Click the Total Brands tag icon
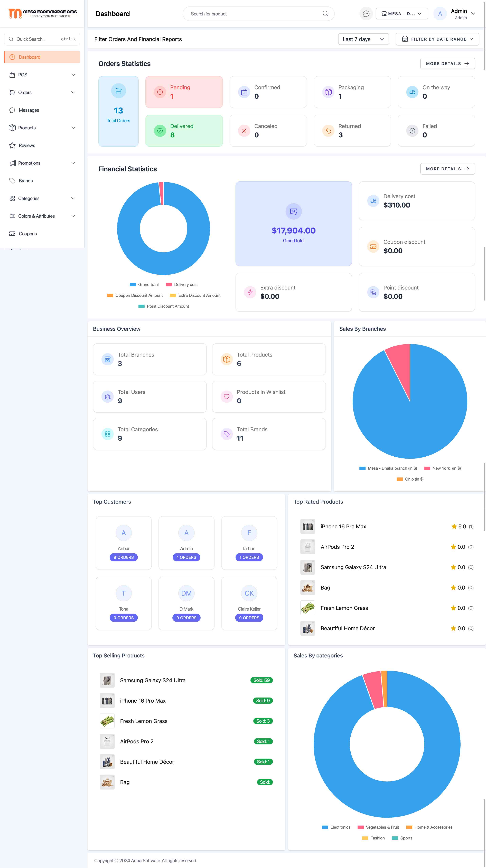486x868 pixels. point(227,434)
